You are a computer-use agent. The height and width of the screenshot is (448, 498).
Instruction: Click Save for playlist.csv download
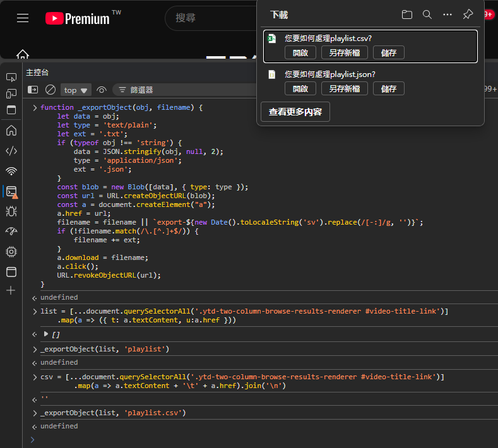(x=388, y=52)
